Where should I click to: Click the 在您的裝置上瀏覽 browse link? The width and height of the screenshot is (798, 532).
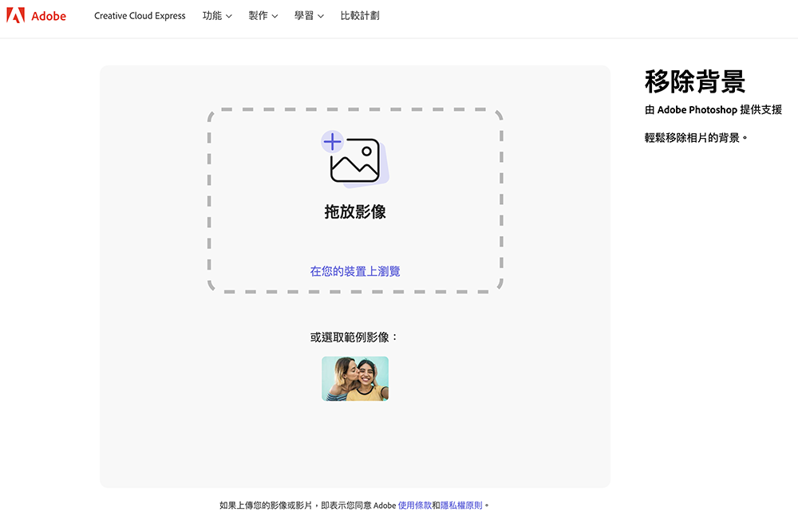pyautogui.click(x=355, y=270)
